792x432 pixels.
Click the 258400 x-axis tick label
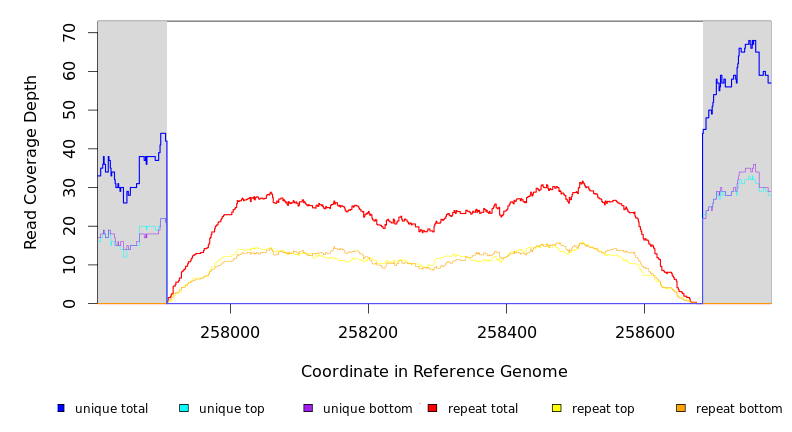click(506, 333)
